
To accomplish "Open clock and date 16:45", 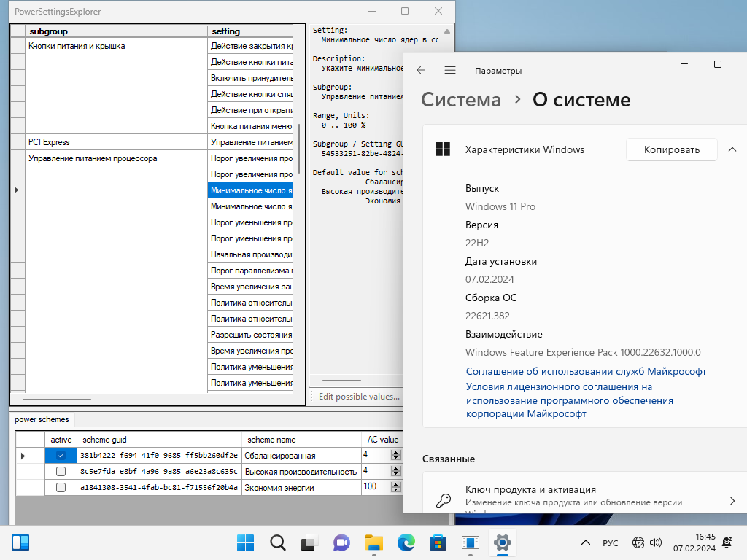I will [x=694, y=542].
